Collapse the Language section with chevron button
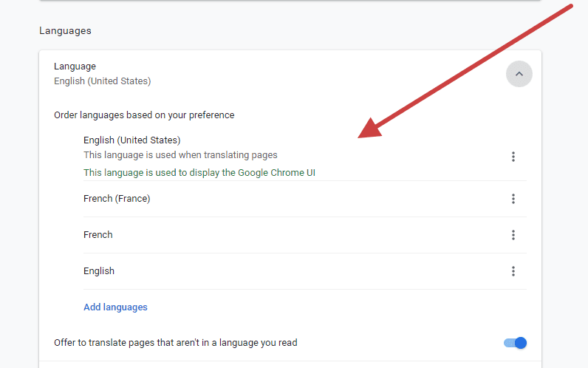Screen dimensions: 588x368 [x=519, y=74]
